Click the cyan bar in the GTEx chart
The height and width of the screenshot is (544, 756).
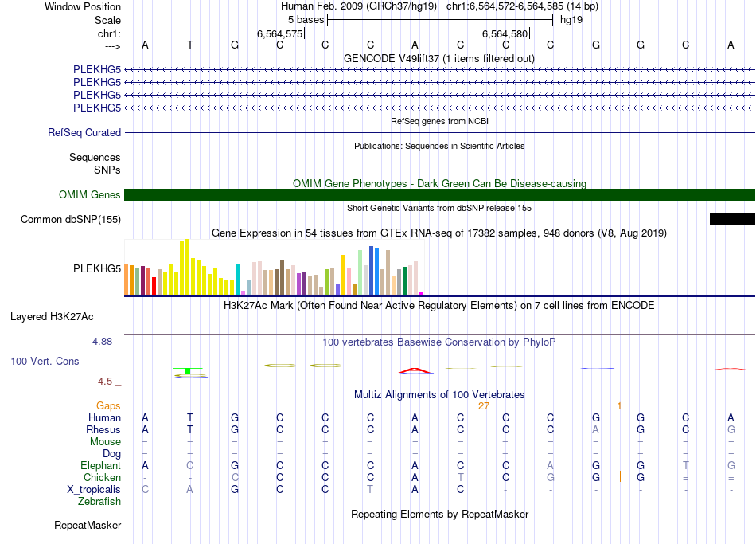coord(237,280)
